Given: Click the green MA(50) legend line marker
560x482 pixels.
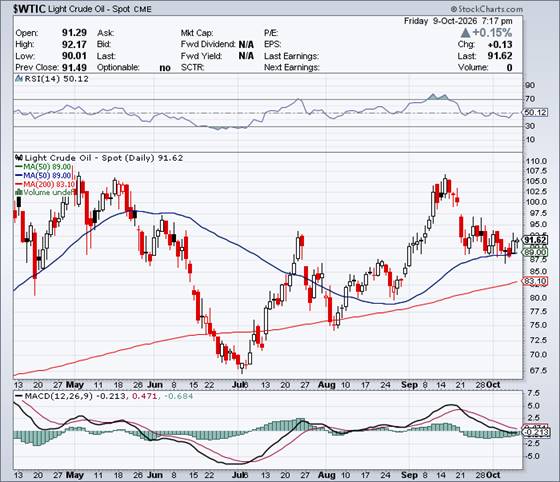Looking at the screenshot, I should tap(19, 167).
